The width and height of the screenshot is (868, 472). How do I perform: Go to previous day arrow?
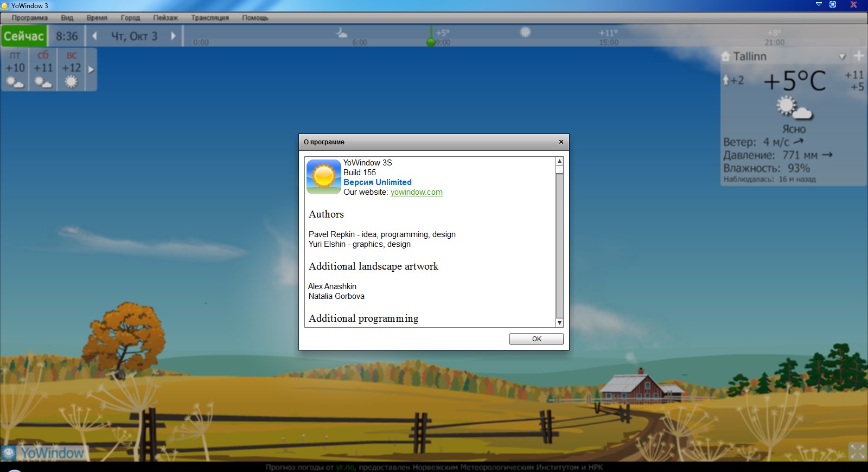(x=95, y=36)
